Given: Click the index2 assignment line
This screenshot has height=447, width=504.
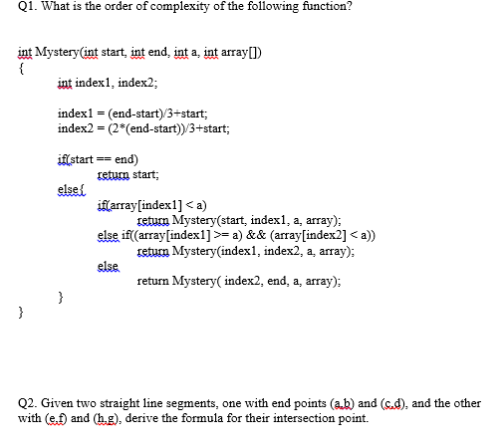Looking at the screenshot, I should pos(143,128).
